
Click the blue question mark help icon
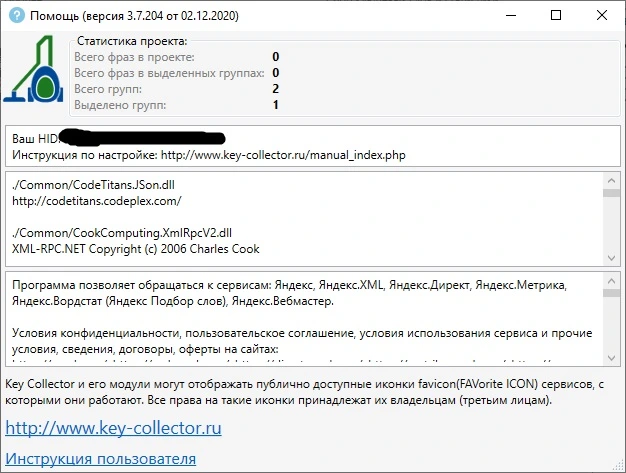(17, 16)
